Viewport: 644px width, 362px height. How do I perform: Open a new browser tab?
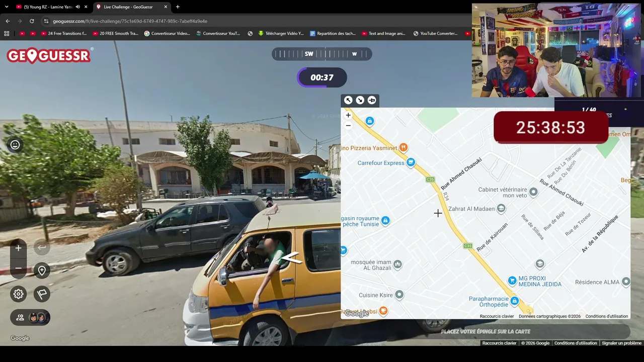point(178,7)
